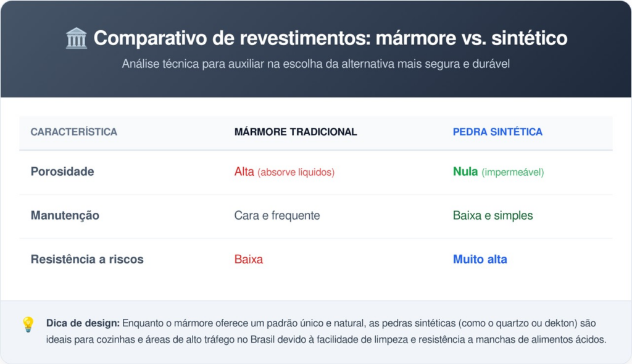Click the bold 'Dica de design:' label
Image resolution: width=632 pixels, height=364 pixels.
(x=83, y=323)
